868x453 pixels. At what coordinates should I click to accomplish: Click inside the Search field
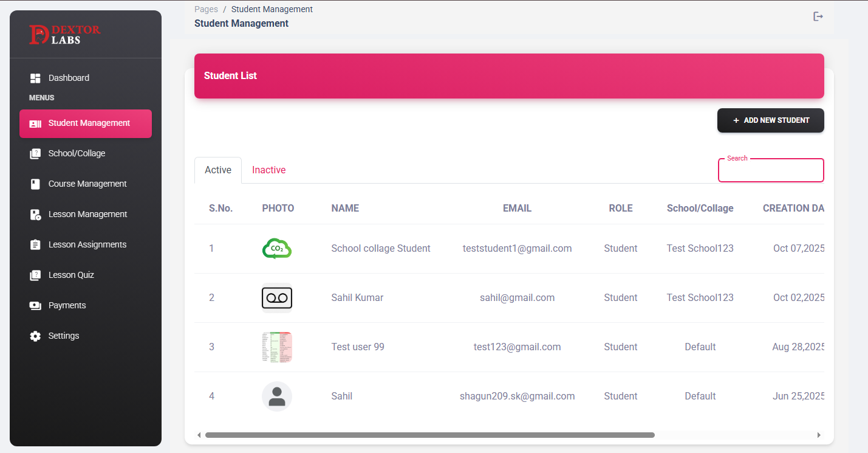770,171
